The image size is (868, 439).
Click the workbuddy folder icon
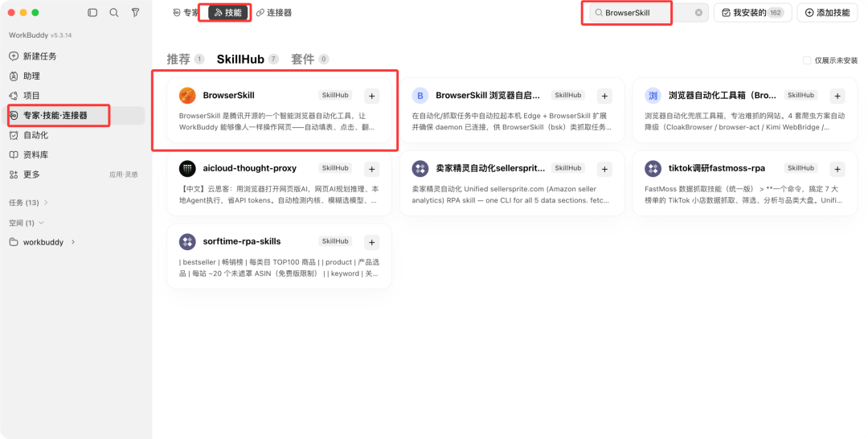(x=14, y=242)
